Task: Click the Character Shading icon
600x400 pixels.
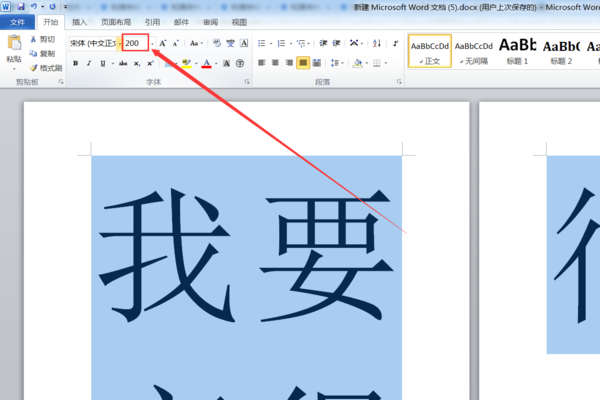Action: tap(227, 63)
